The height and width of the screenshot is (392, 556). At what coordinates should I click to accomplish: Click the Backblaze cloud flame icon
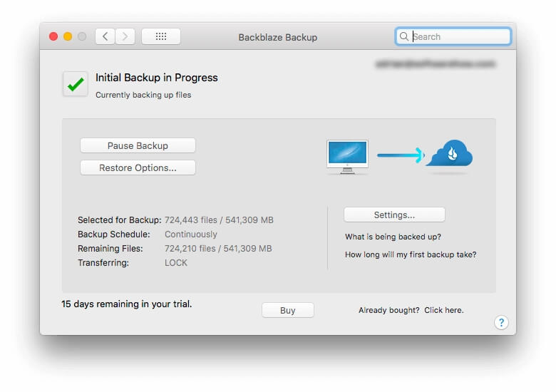tap(451, 153)
